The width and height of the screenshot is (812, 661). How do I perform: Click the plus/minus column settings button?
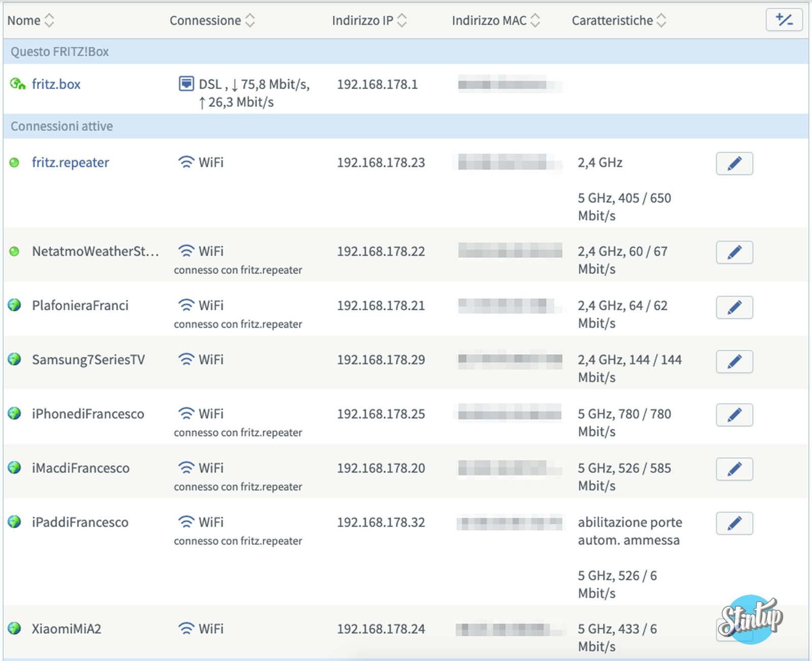point(784,20)
